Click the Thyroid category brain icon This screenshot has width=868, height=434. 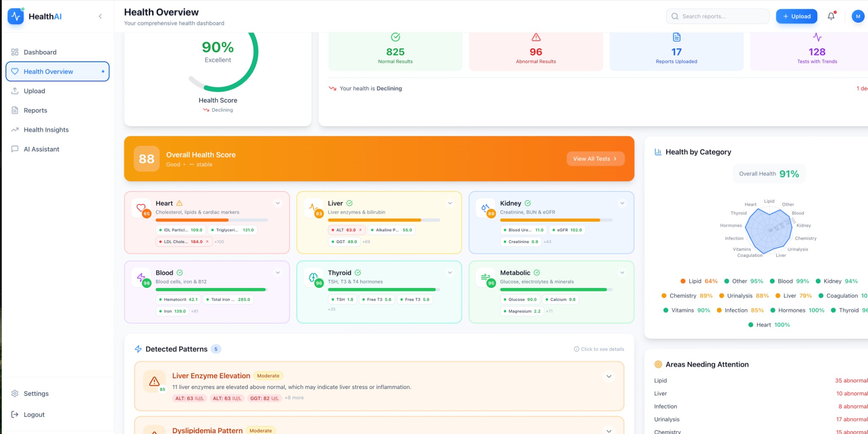point(313,277)
